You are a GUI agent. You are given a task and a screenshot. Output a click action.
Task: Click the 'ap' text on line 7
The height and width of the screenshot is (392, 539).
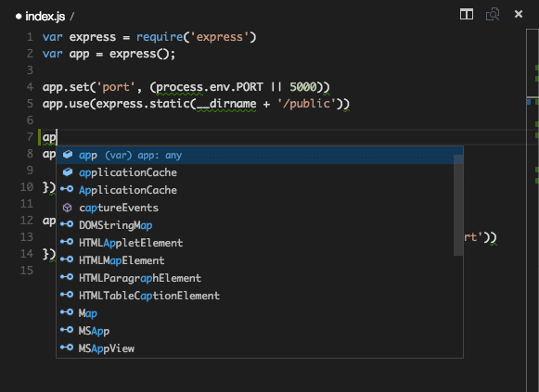click(x=49, y=138)
